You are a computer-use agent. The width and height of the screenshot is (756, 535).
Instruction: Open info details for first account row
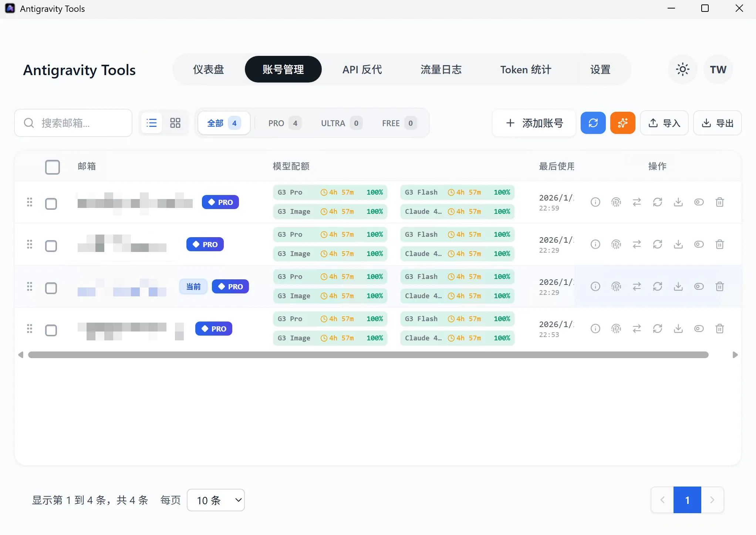tap(595, 202)
